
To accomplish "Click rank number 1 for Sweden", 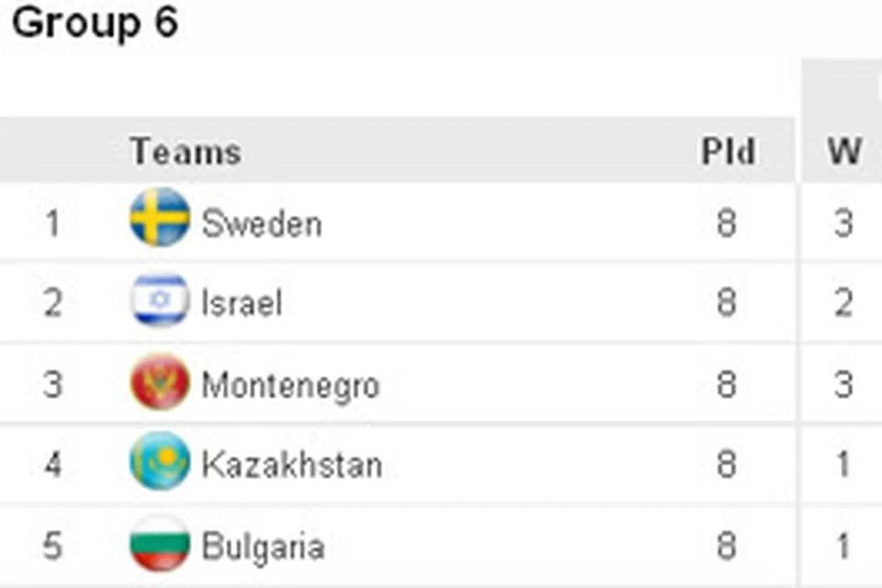I will pyautogui.click(x=53, y=224).
